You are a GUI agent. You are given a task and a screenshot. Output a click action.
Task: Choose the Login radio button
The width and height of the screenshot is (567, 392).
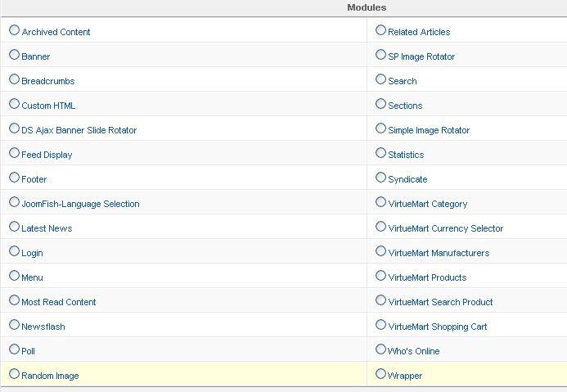click(x=14, y=250)
